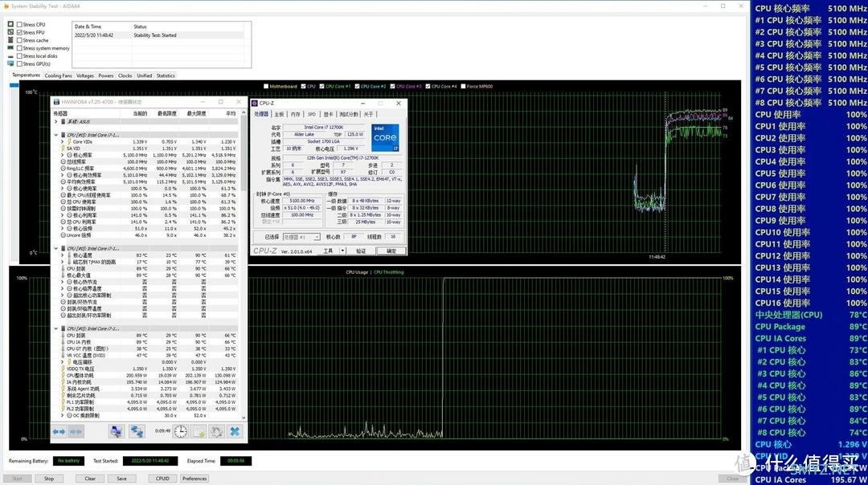Click HWiNFO clock reset timer icon
This screenshot has width=868, height=485.
[x=181, y=431]
